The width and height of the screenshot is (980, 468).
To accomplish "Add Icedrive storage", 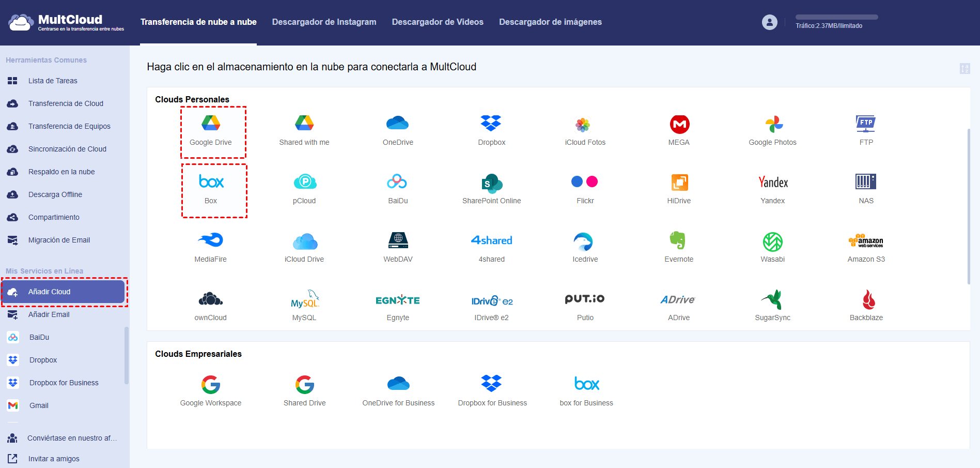I will [585, 248].
